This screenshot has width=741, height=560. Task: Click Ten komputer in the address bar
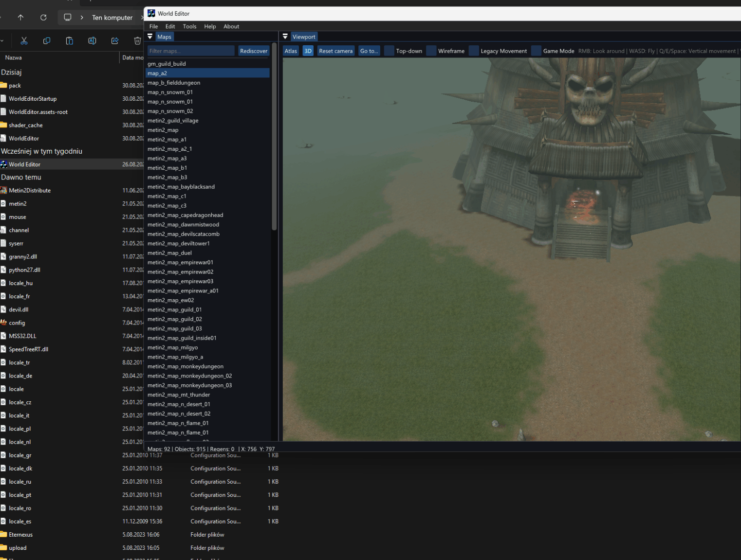(112, 18)
